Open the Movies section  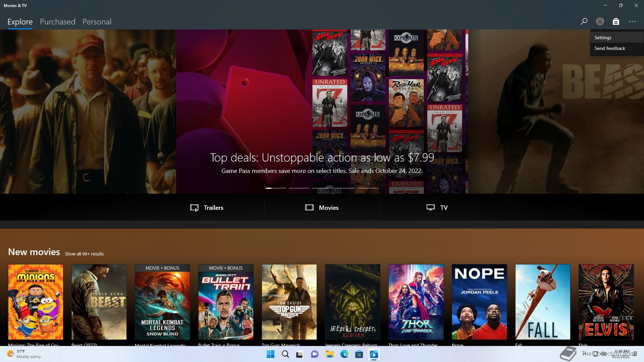click(x=322, y=207)
